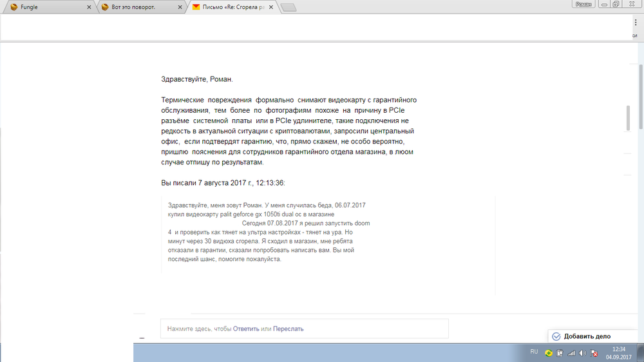Close the Fungle tab
Image resolution: width=644 pixels, height=362 pixels.
click(x=88, y=7)
